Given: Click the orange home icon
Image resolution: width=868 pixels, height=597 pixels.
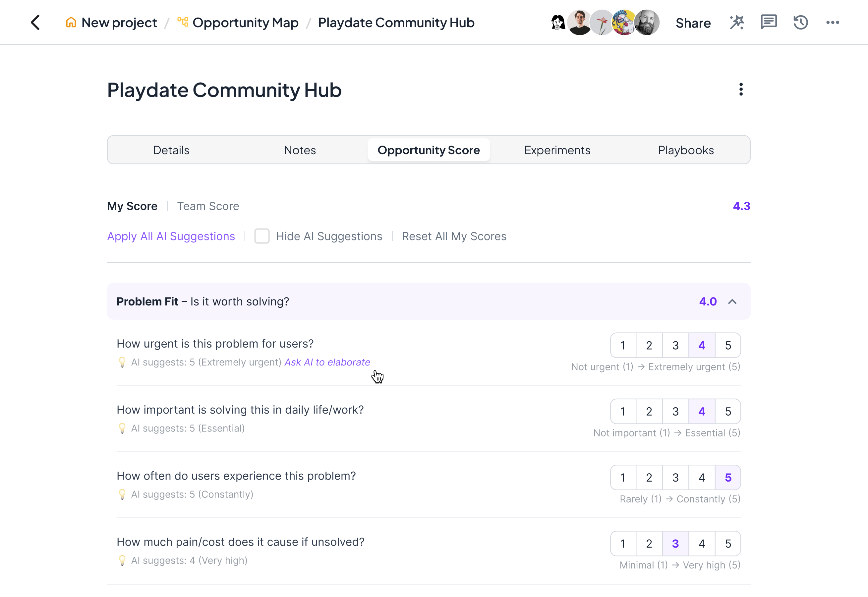Looking at the screenshot, I should tap(71, 23).
